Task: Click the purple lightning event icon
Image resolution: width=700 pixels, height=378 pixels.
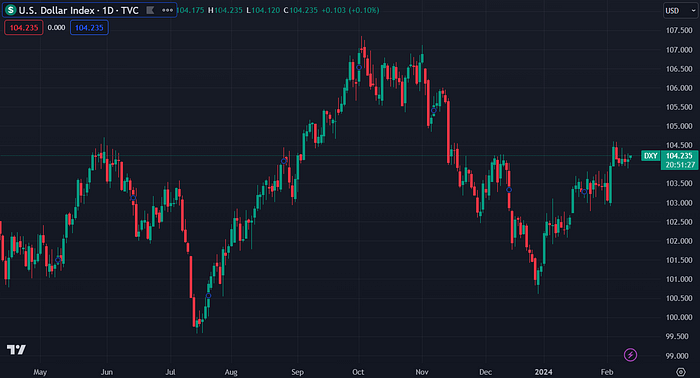Action: coord(630,355)
